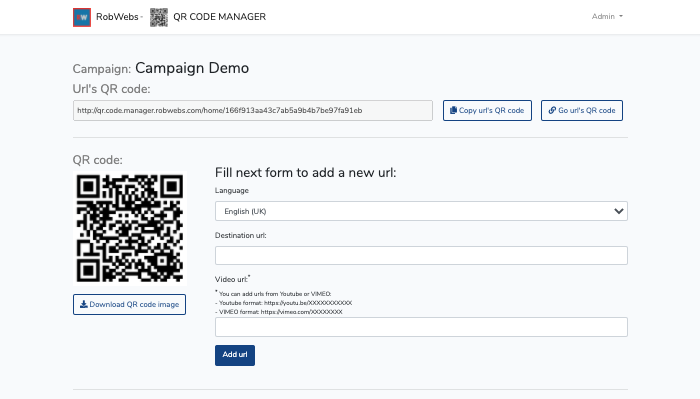
Task: Click the Campaign Demo heading text
Action: [192, 68]
